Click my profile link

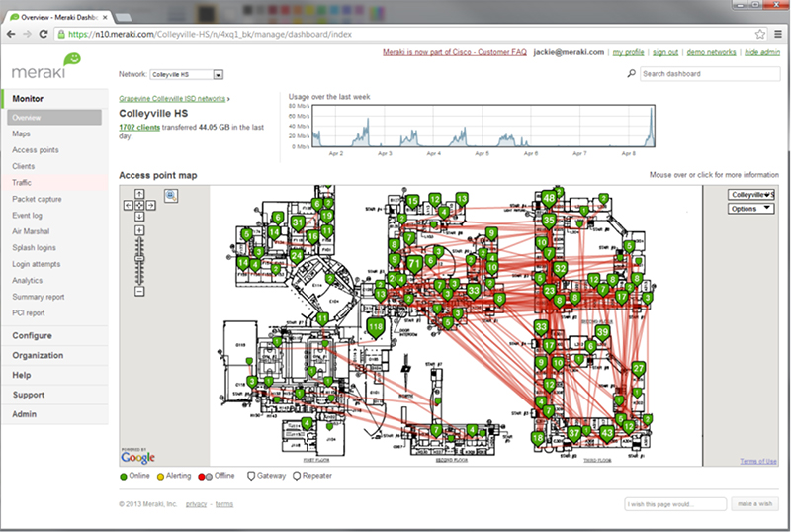tap(628, 52)
